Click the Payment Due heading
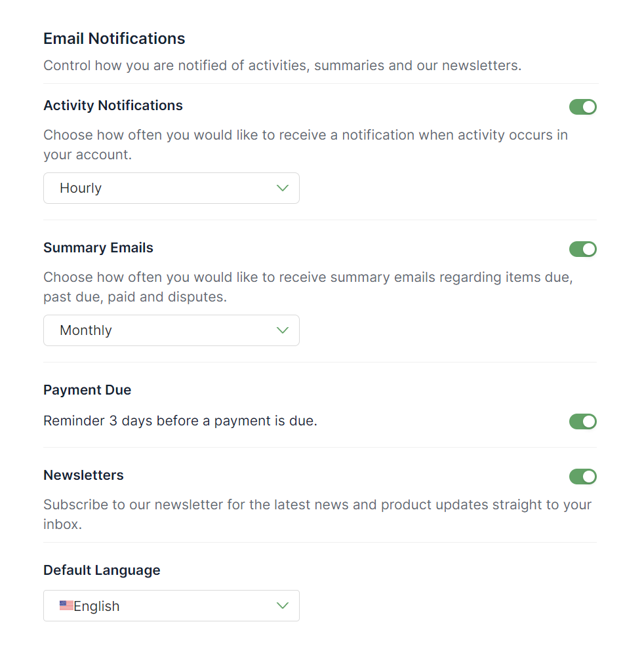Screen dimensions: 644x645 pos(87,390)
